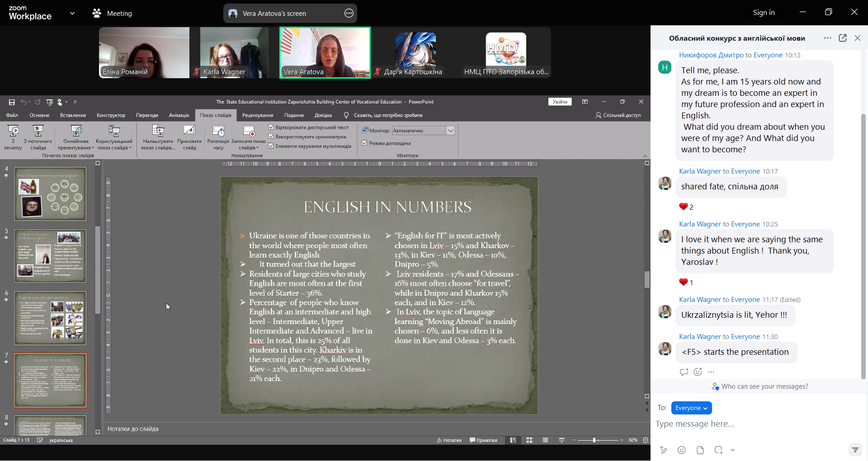Switch to slide sorter view icon
This screenshot has width=868, height=461.
pos(529,440)
